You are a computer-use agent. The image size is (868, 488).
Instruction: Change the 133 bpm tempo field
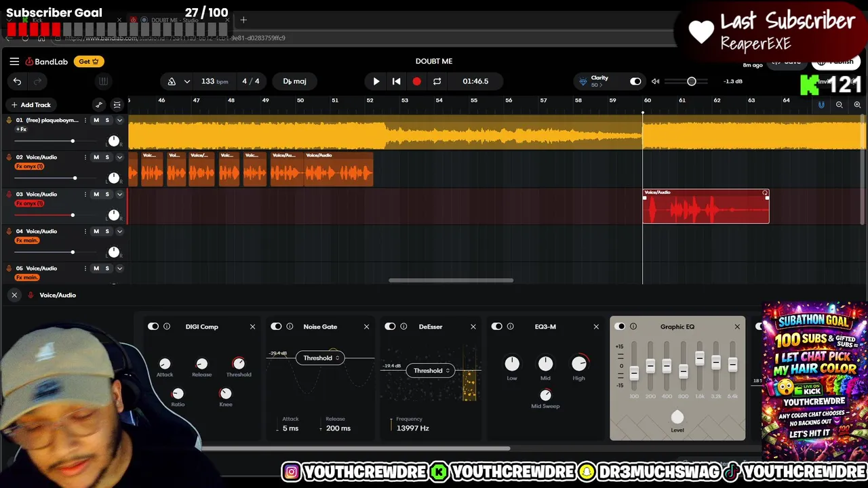pos(214,81)
